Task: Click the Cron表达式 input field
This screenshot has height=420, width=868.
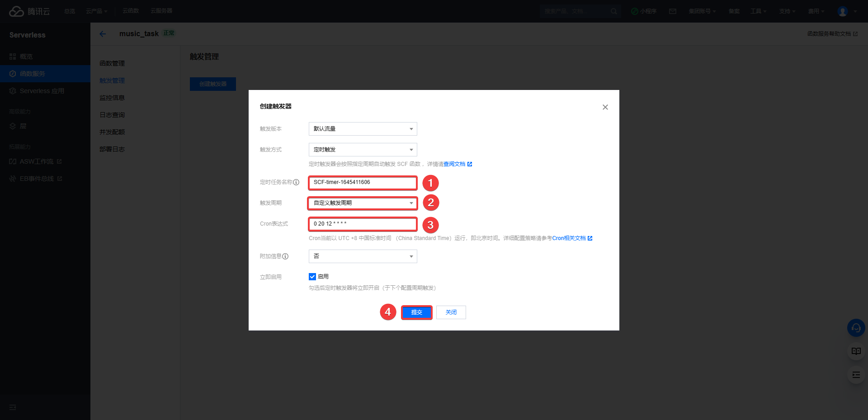Action: (363, 224)
